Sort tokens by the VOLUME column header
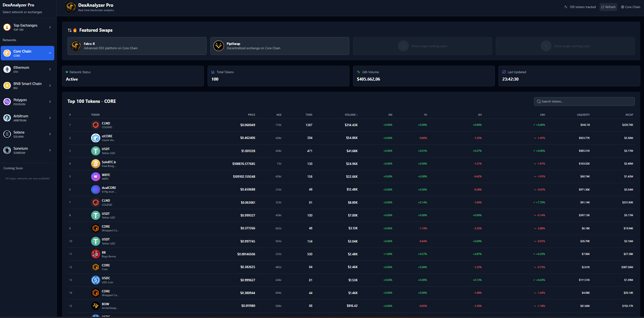 pyautogui.click(x=351, y=115)
